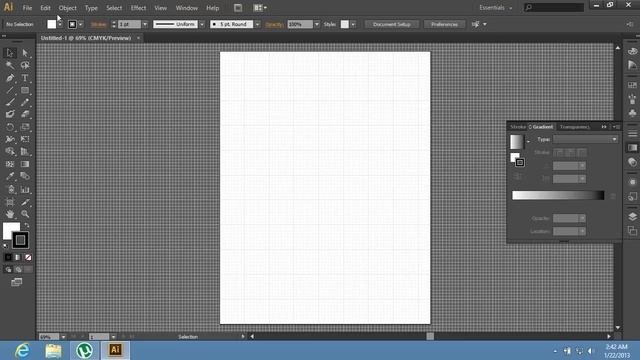This screenshot has height=360, width=640.
Task: Choose the Rotate tool
Action: (10, 127)
